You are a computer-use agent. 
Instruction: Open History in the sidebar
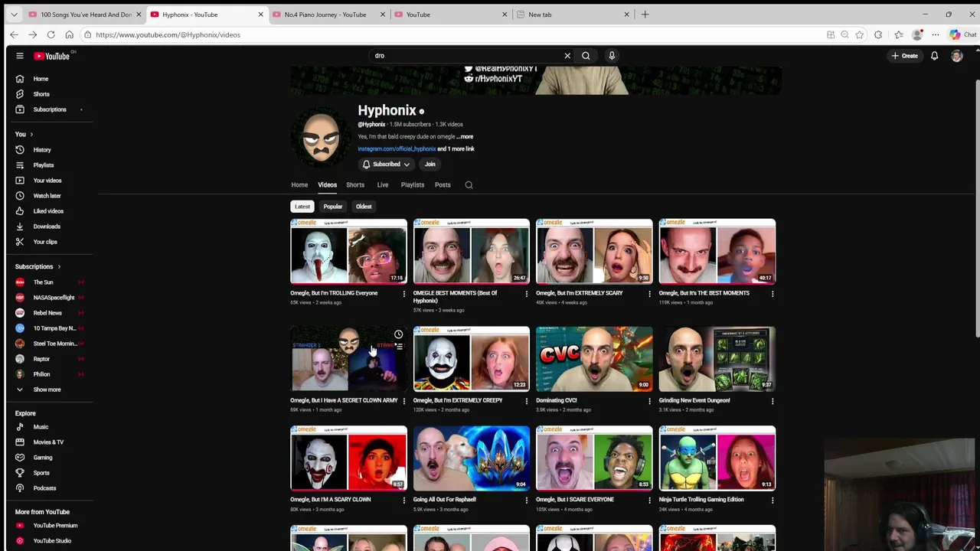(42, 150)
